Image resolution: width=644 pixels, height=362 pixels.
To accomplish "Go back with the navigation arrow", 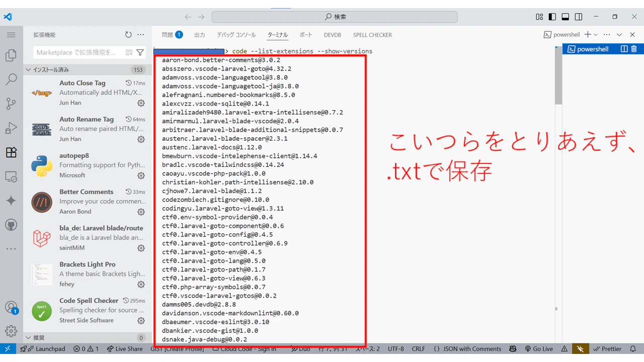I will click(188, 17).
